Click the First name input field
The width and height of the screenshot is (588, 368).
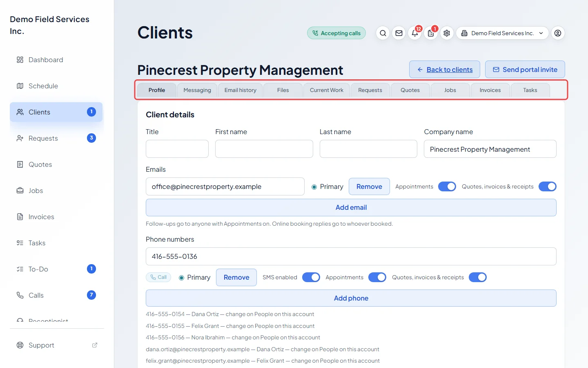(264, 149)
